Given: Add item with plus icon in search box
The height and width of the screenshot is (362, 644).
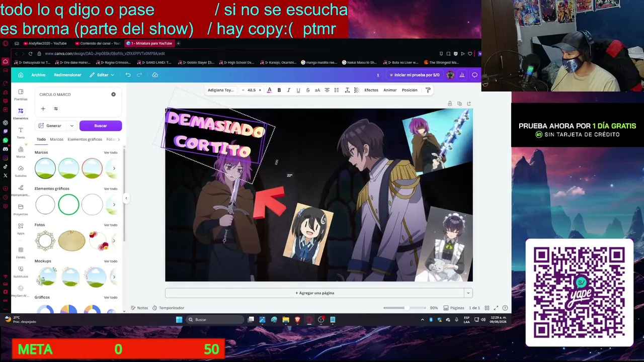Looking at the screenshot, I should [x=43, y=109].
